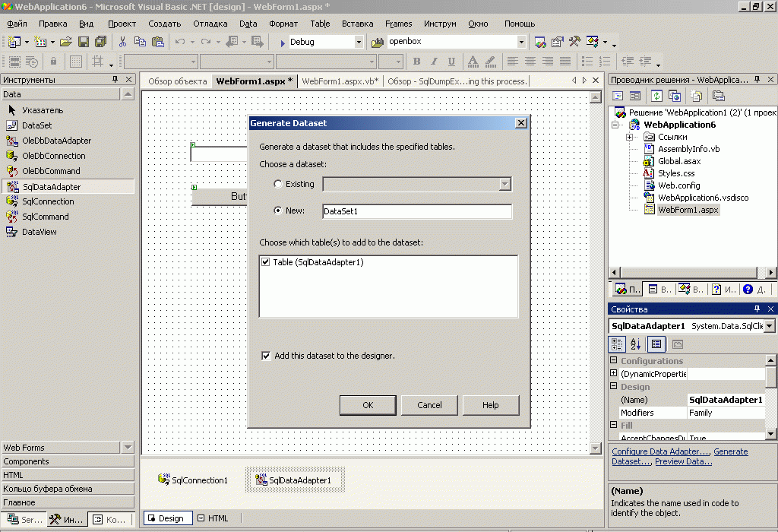Click the Categorized view icon in Properties
Viewport: 778px width, 532px height.
coord(617,344)
